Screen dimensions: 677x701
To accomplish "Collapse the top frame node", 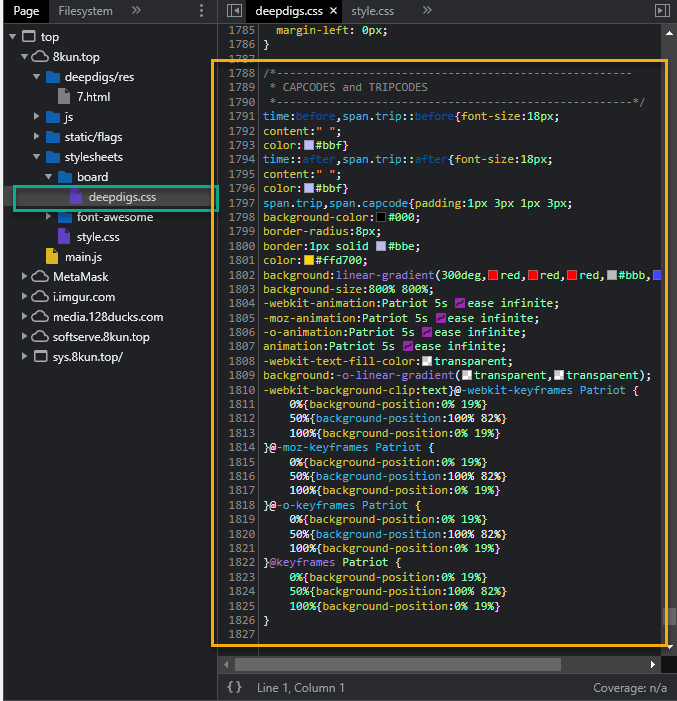I will point(13,37).
